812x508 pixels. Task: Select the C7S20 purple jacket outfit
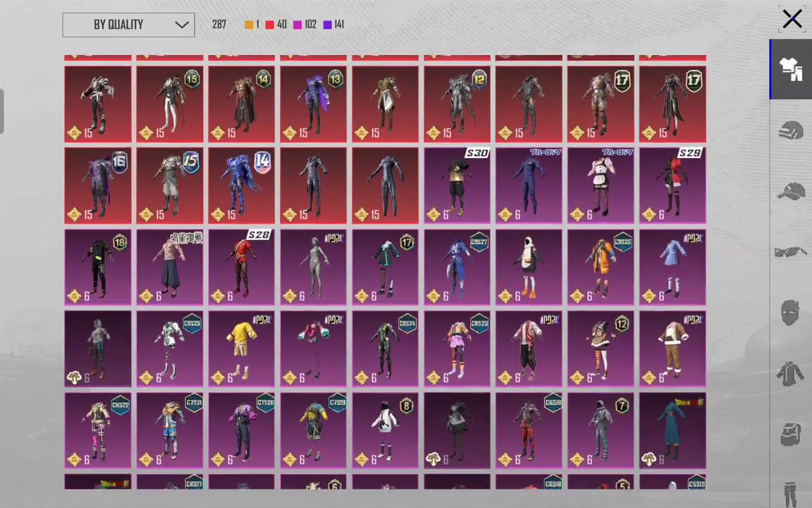[x=242, y=430]
